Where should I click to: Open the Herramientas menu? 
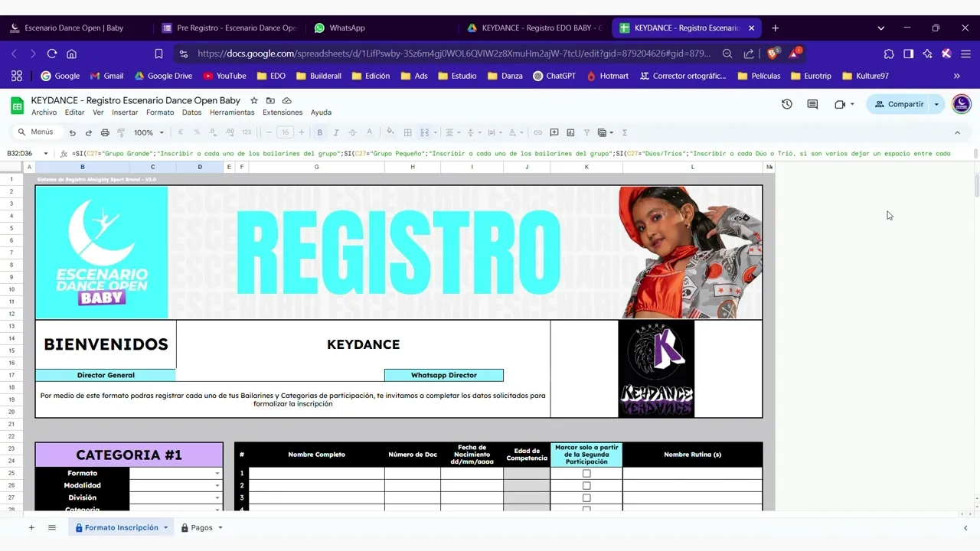(232, 112)
